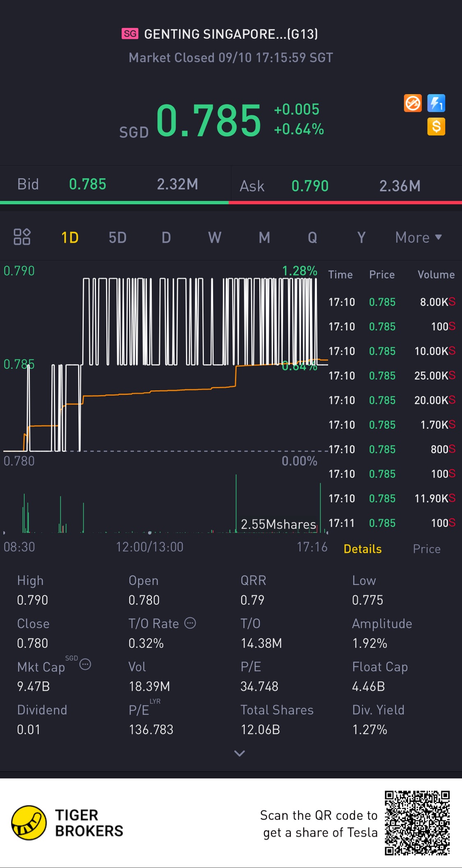The image size is (462, 868).
Task: Select the 1D chart timeframe
Action: click(70, 237)
